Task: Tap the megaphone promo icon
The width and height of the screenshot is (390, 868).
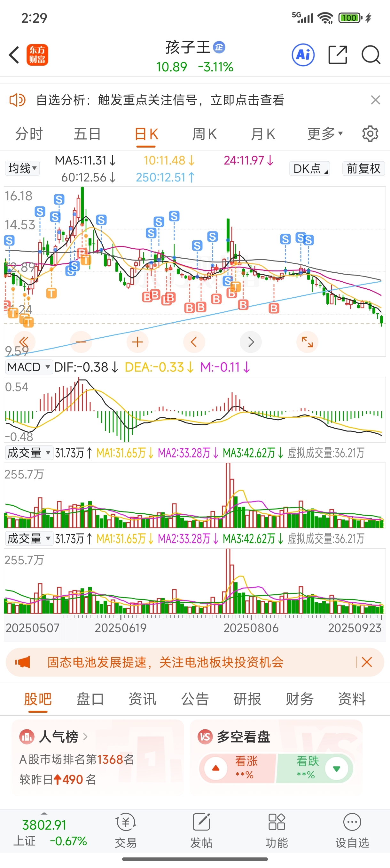Action: pos(23,662)
